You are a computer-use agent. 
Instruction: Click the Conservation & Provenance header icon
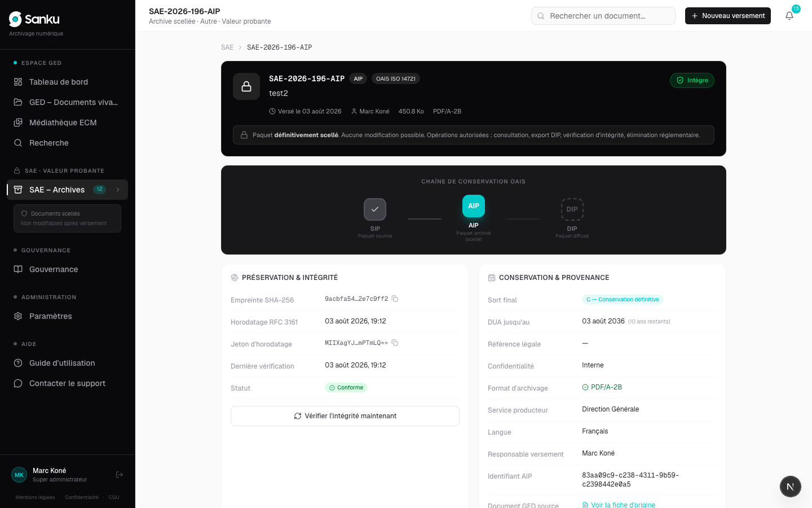click(492, 278)
